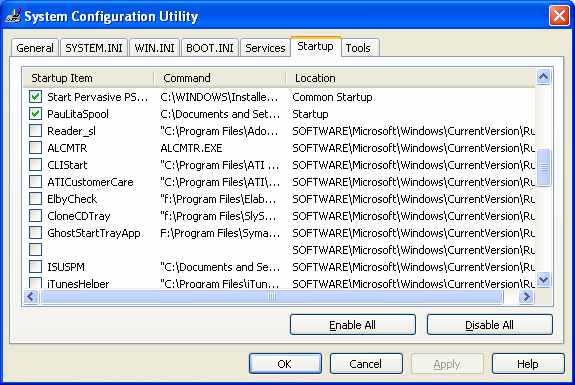Sort by the Startup Item column header

pyautogui.click(x=88, y=78)
